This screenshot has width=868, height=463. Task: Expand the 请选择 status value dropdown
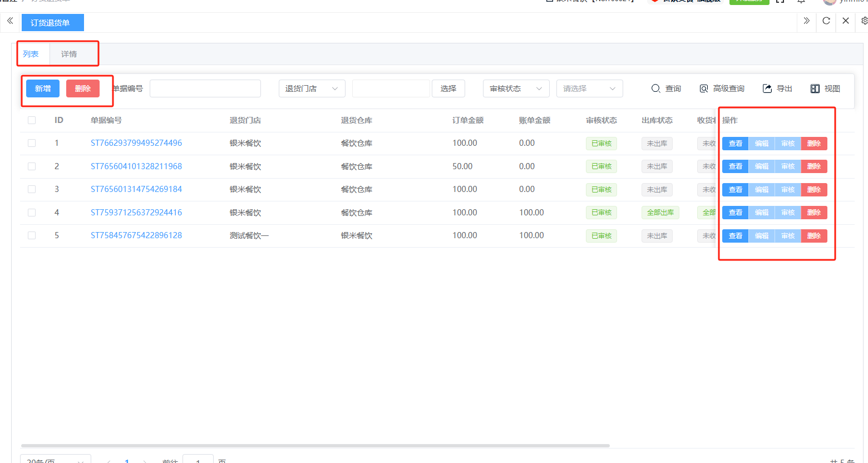pos(589,88)
